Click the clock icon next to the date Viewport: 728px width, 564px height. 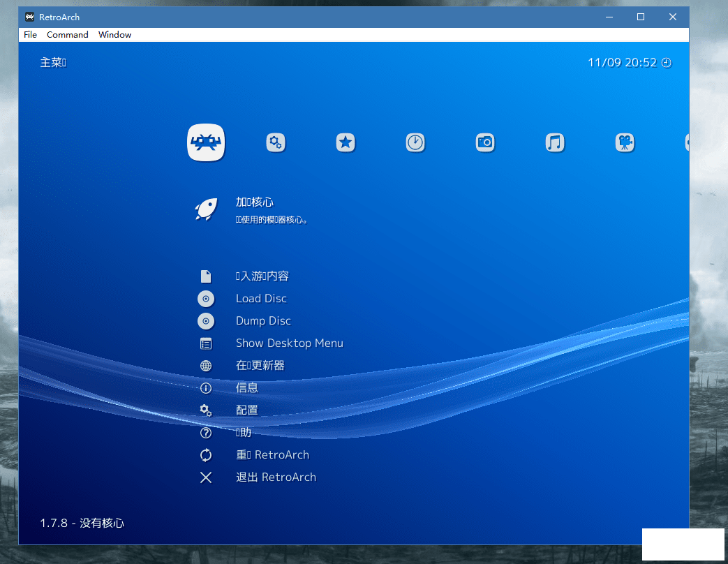point(667,63)
